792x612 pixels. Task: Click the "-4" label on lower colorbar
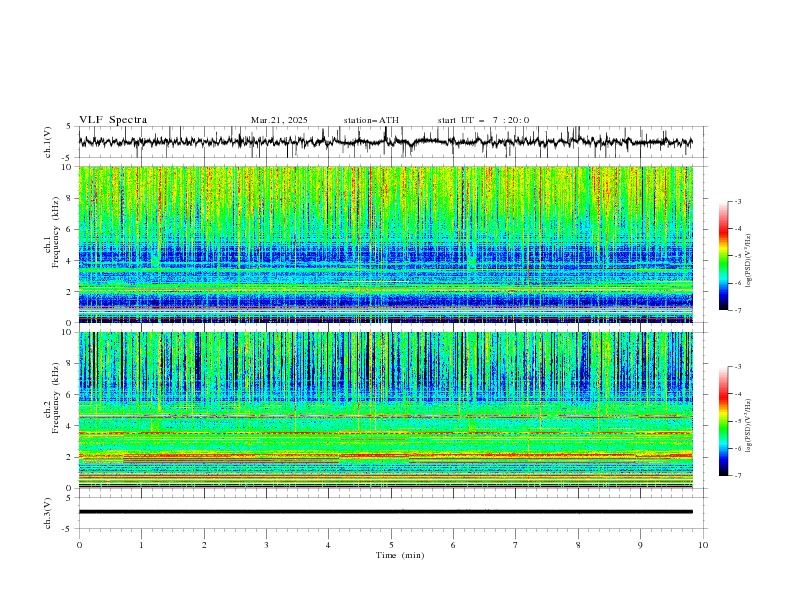click(737, 394)
